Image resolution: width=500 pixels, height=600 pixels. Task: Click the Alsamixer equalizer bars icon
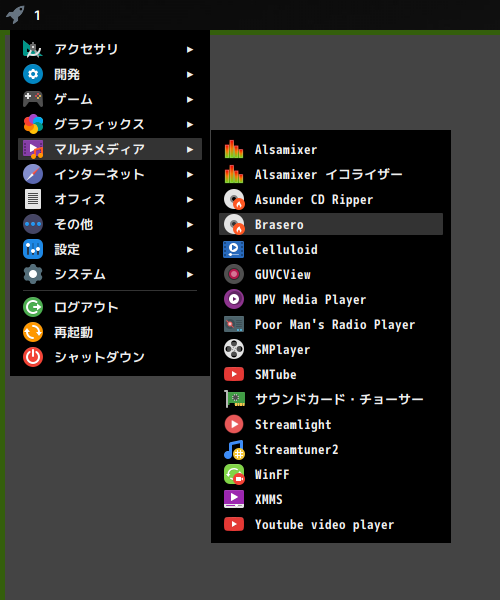pos(234,149)
